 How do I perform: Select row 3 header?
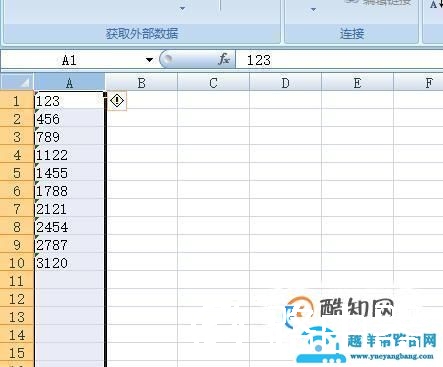(x=17, y=136)
